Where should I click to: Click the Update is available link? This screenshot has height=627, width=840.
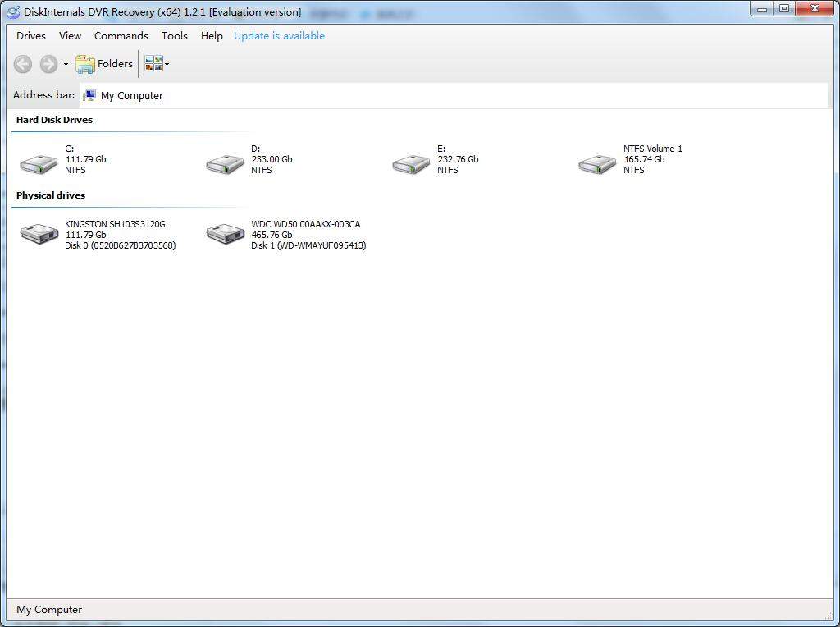[x=279, y=36]
